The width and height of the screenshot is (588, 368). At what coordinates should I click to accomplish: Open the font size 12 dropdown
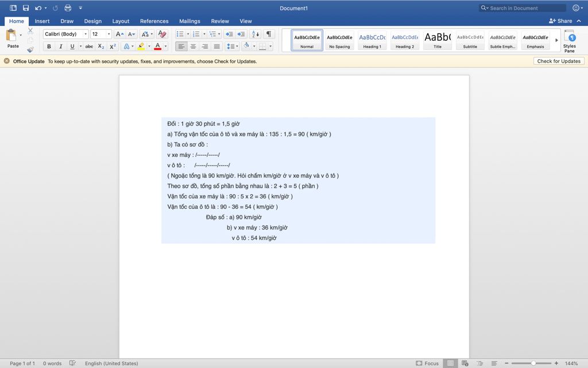[x=109, y=34]
